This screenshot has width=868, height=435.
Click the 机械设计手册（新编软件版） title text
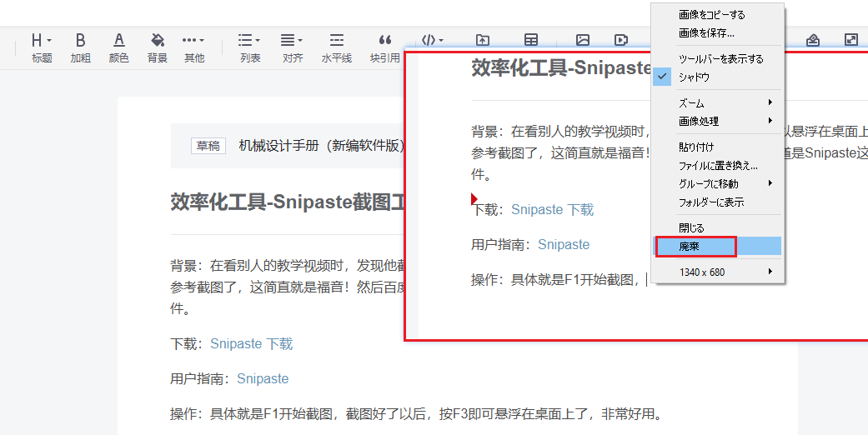click(x=322, y=146)
